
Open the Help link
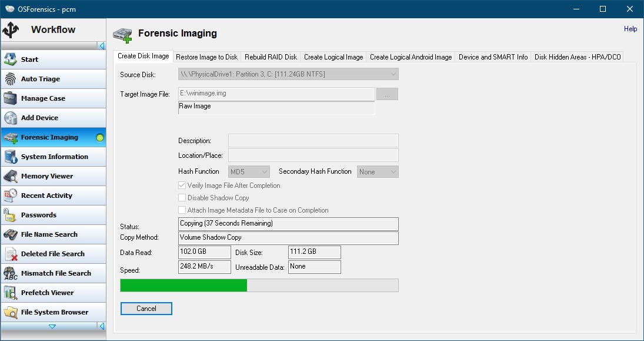tap(630, 29)
